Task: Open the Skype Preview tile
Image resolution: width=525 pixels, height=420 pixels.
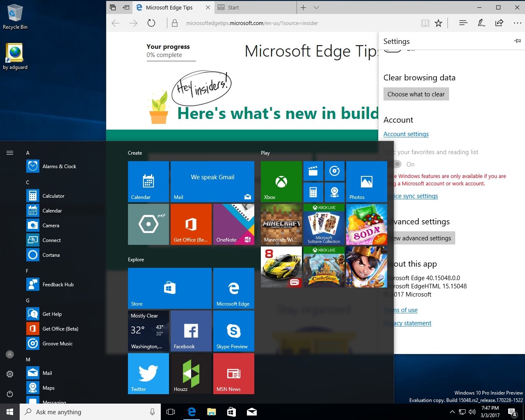Action: coord(234,331)
